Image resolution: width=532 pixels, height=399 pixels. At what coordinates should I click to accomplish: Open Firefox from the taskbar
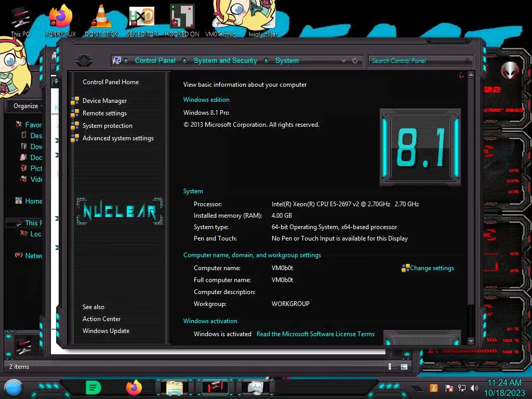tap(134, 388)
